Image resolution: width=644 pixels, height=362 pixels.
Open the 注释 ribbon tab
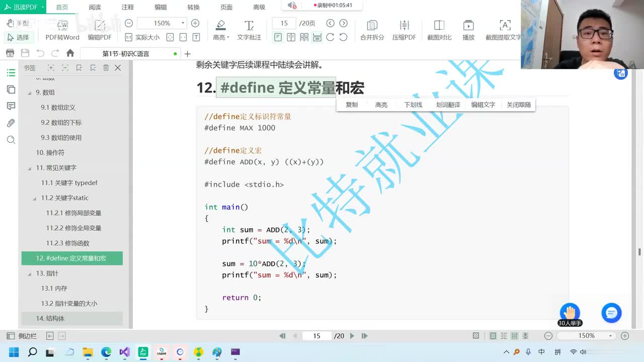click(x=128, y=7)
